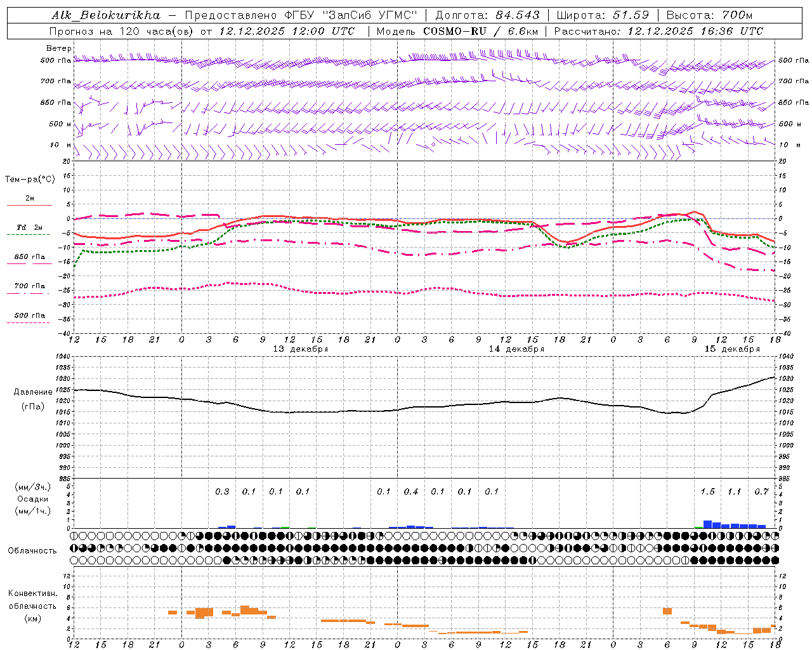Screen dimensions: 812x650
Task: Click the (мм/3ч.) precipitation unit label
Action: [x=33, y=487]
